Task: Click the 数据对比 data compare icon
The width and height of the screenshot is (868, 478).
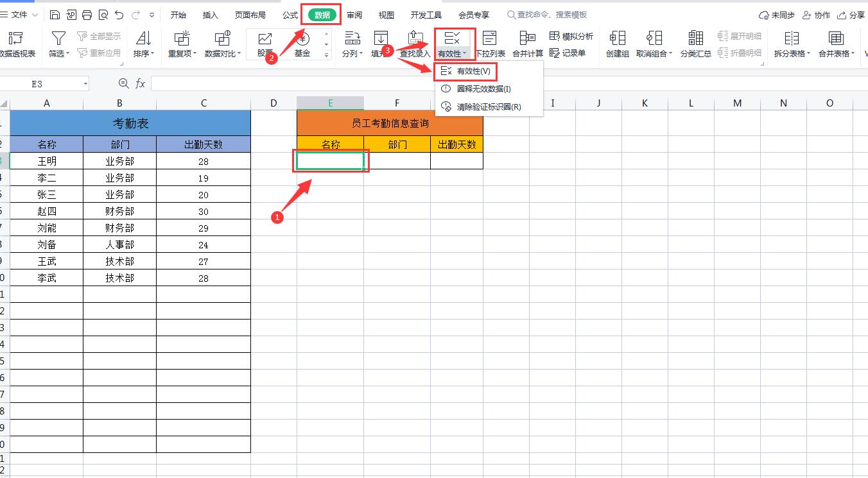Action: coord(223,38)
